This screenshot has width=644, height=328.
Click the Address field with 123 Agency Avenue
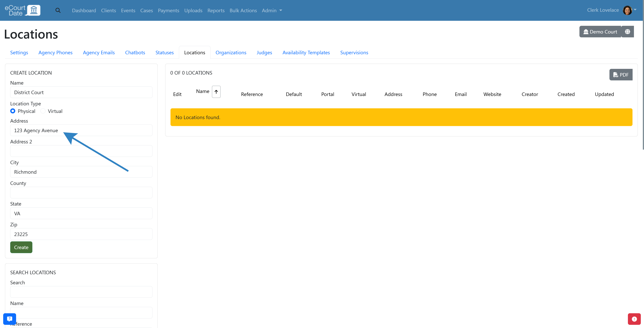coord(81,130)
